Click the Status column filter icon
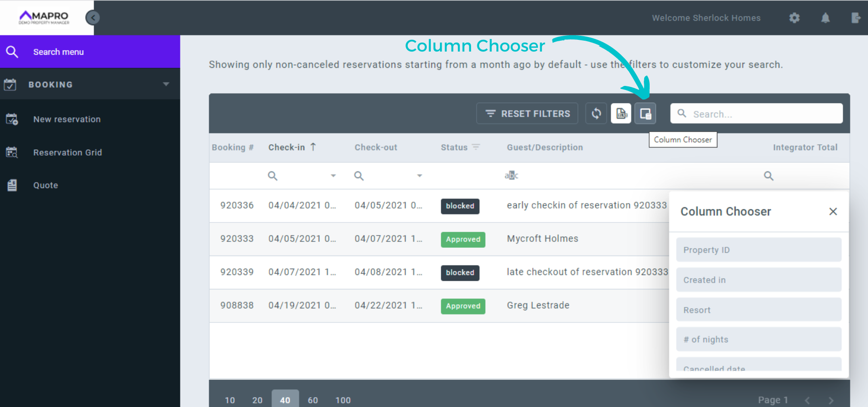 476,147
